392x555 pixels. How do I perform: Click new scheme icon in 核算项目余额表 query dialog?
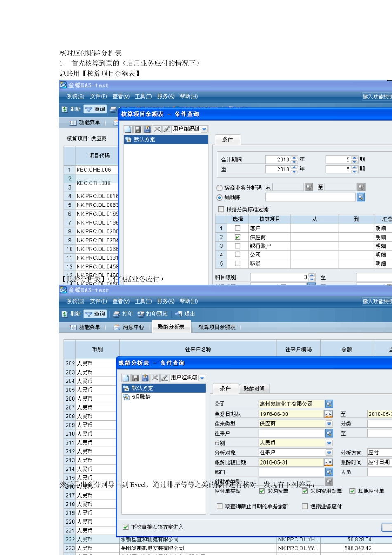pos(128,129)
